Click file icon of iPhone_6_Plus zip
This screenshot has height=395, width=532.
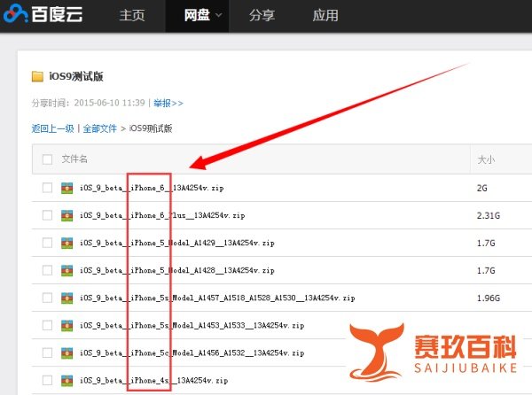point(66,215)
